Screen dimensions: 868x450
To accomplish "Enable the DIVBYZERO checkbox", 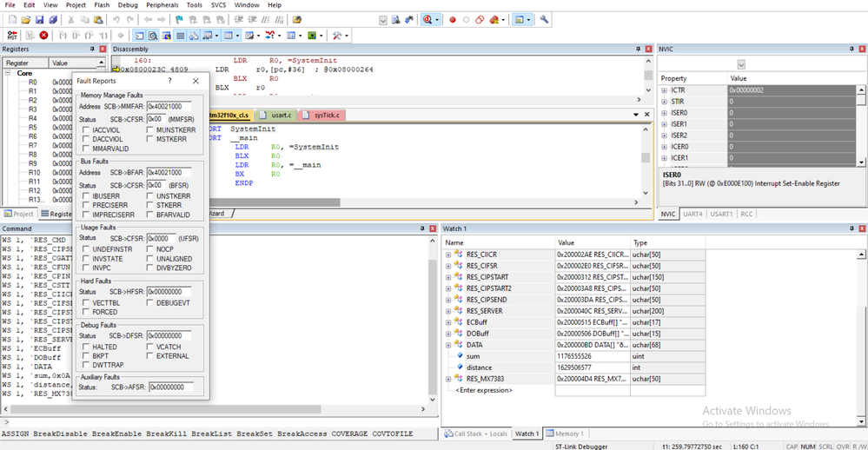I will click(x=151, y=268).
